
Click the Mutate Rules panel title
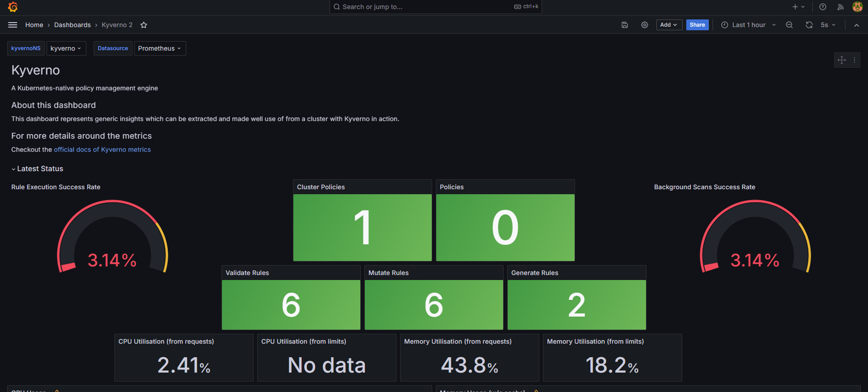point(388,273)
